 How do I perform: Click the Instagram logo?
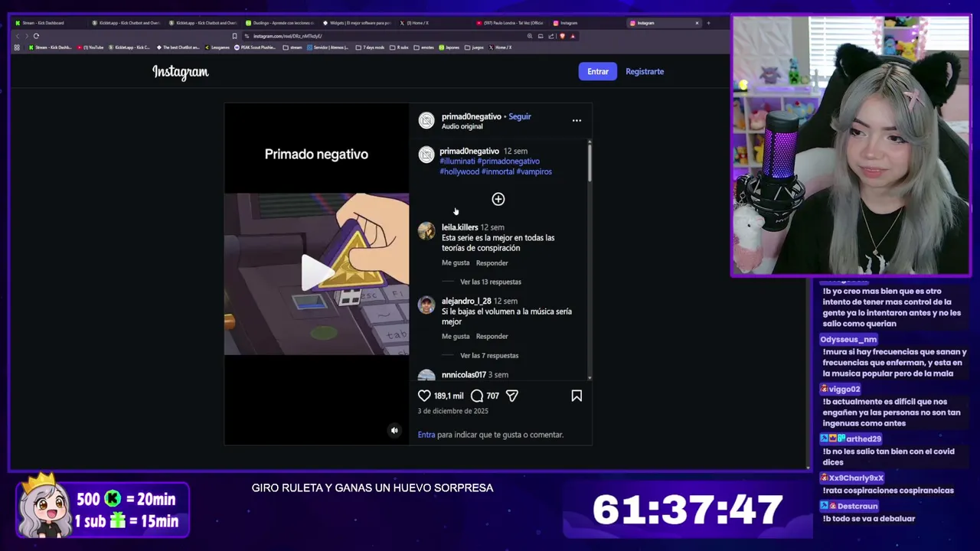tap(181, 72)
